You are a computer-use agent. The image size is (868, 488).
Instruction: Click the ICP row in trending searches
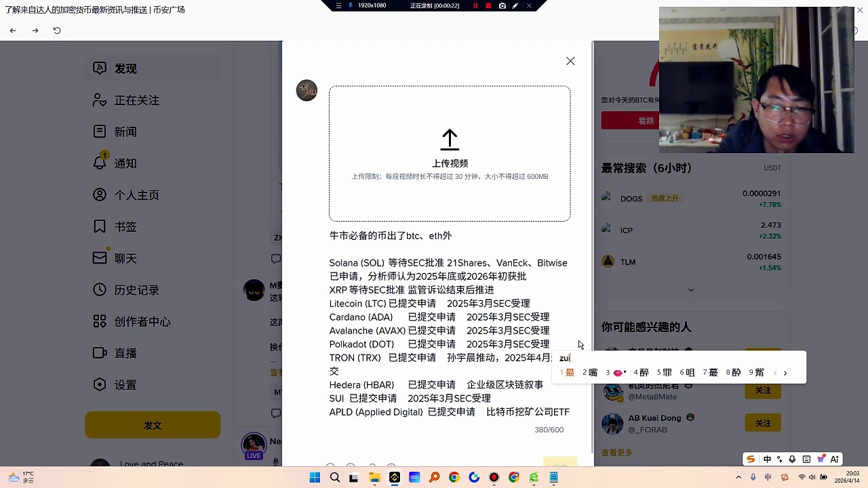click(691, 230)
